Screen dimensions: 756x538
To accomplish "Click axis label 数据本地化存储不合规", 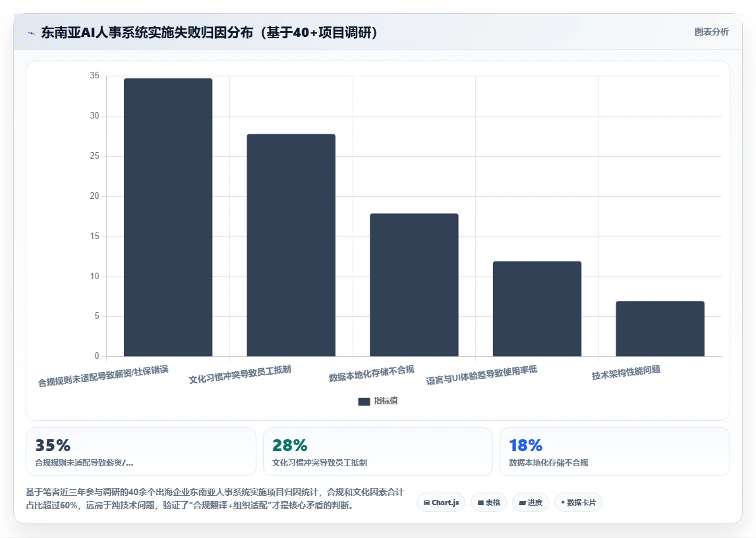I will click(371, 373).
